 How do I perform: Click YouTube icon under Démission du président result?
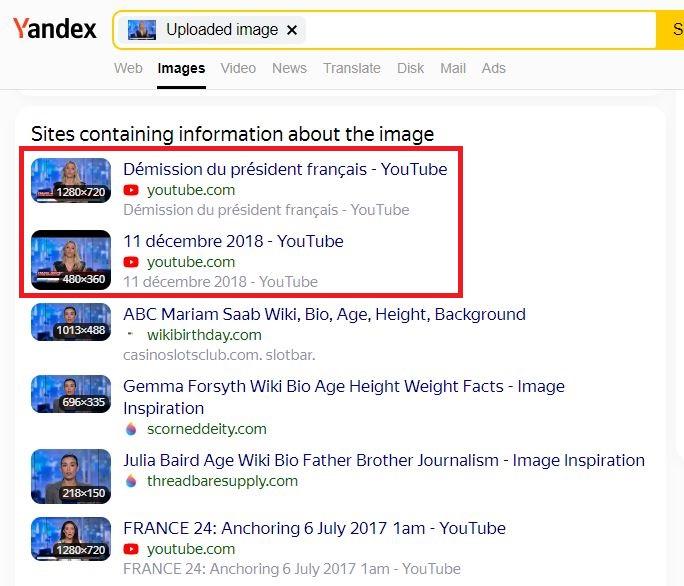[131, 190]
